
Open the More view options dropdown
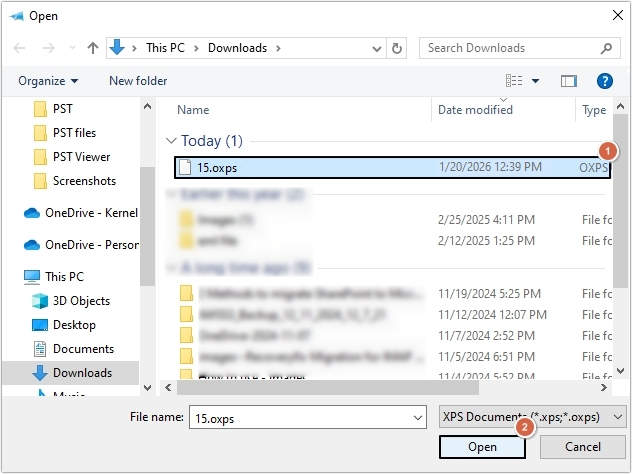pyautogui.click(x=535, y=81)
